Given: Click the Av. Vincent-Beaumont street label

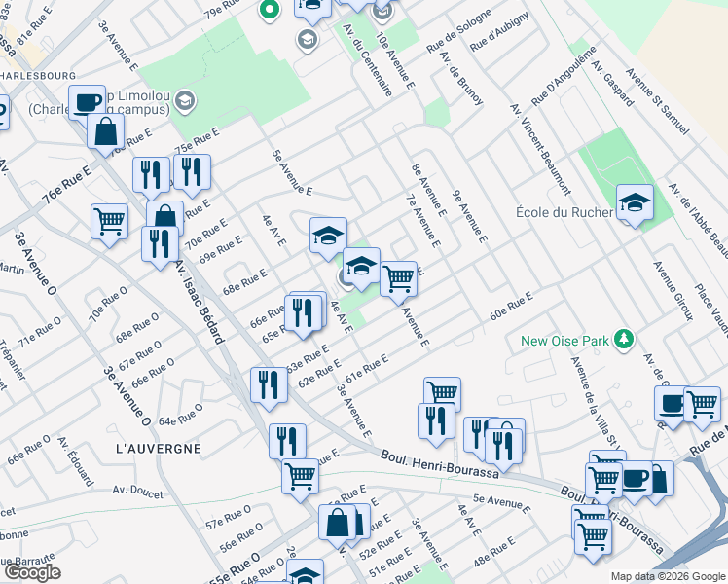Looking at the screenshot, I should coord(541,150).
